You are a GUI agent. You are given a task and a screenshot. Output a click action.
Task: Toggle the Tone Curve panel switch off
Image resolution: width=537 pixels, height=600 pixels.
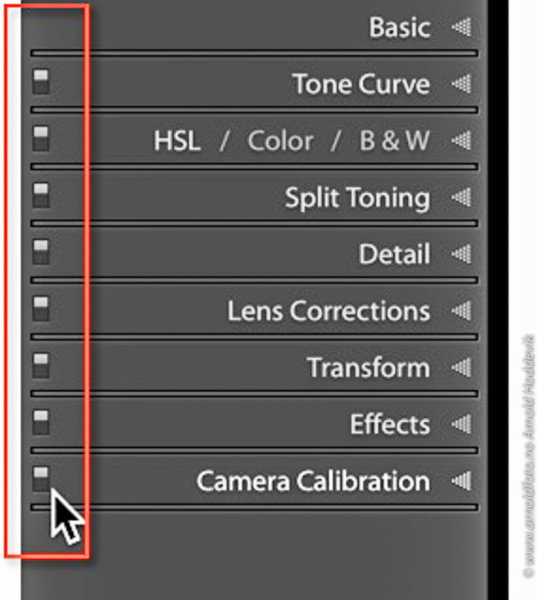tap(41, 82)
